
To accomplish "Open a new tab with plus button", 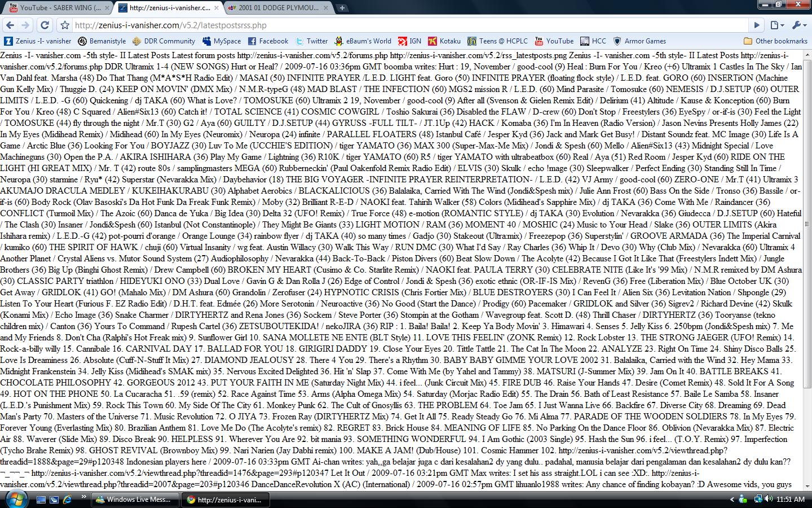I will coord(342,8).
